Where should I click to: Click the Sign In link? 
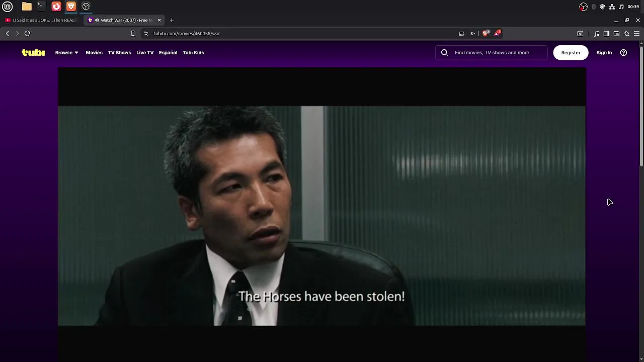pyautogui.click(x=604, y=52)
